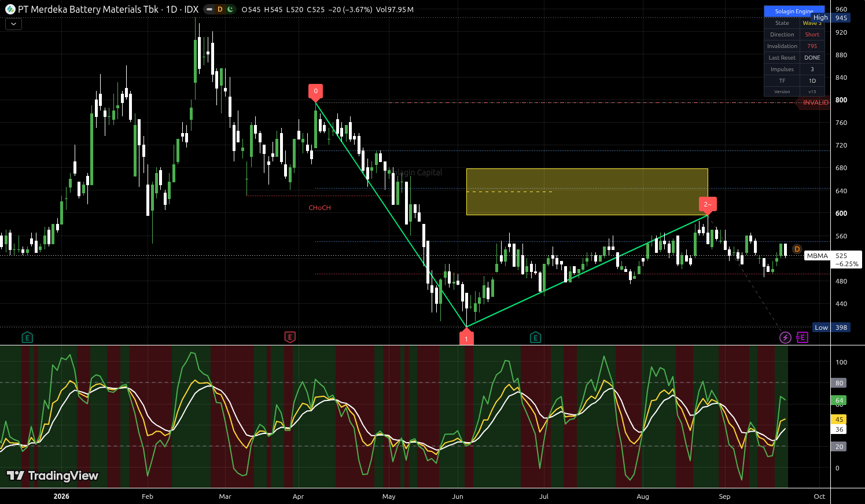Click the teal earnings E icon near January

point(27,337)
